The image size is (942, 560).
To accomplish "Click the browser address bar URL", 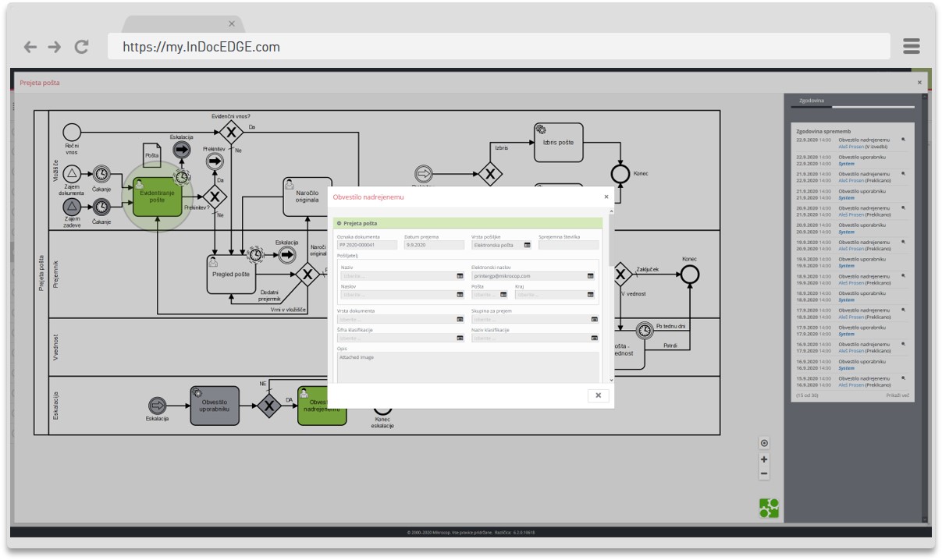I will pyautogui.click(x=201, y=47).
